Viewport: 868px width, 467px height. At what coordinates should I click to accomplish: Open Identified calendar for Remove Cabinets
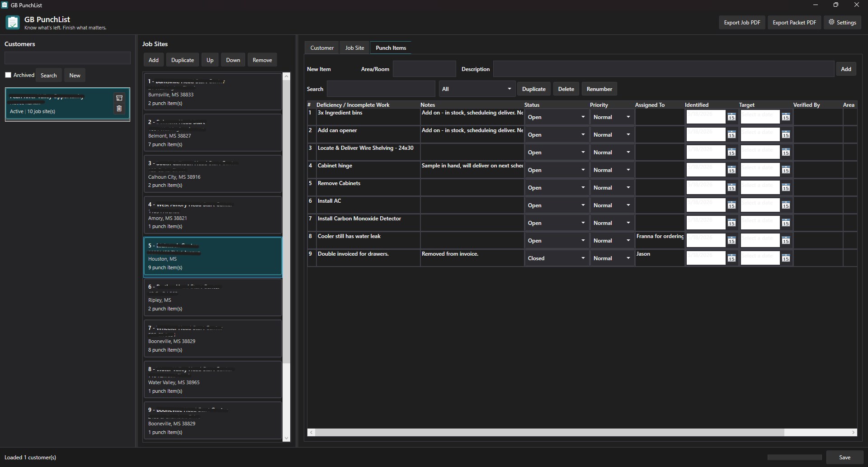pos(731,188)
